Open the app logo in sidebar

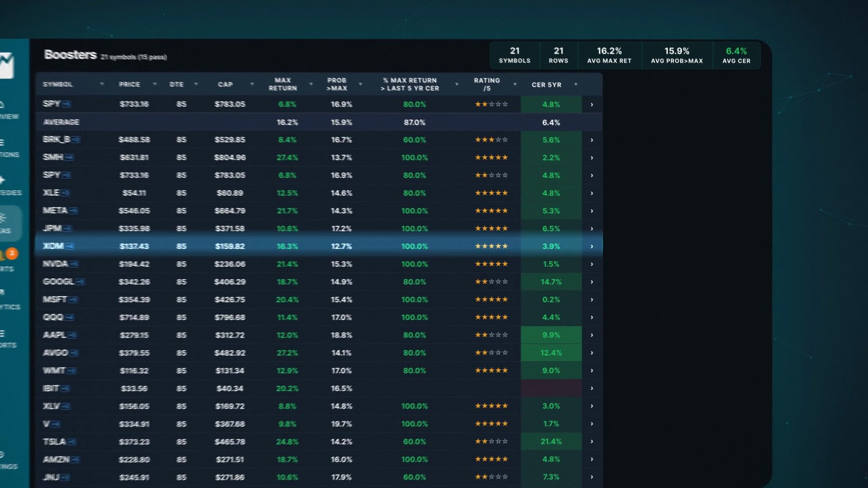7,65
